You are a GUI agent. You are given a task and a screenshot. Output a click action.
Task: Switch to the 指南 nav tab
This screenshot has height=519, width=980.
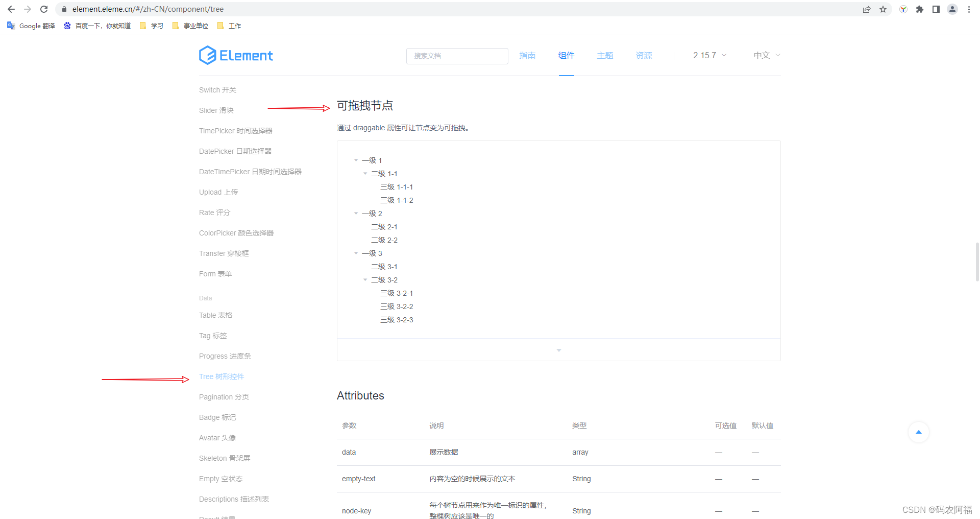(527, 55)
